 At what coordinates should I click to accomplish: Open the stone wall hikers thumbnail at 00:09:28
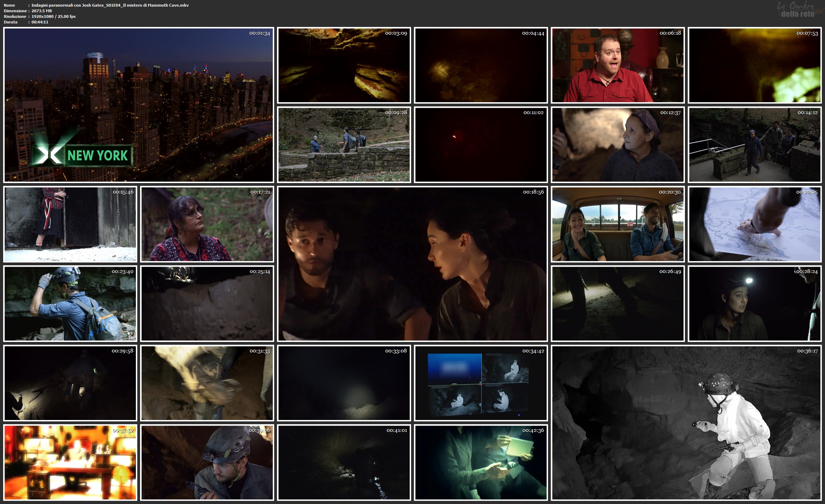coord(344,145)
